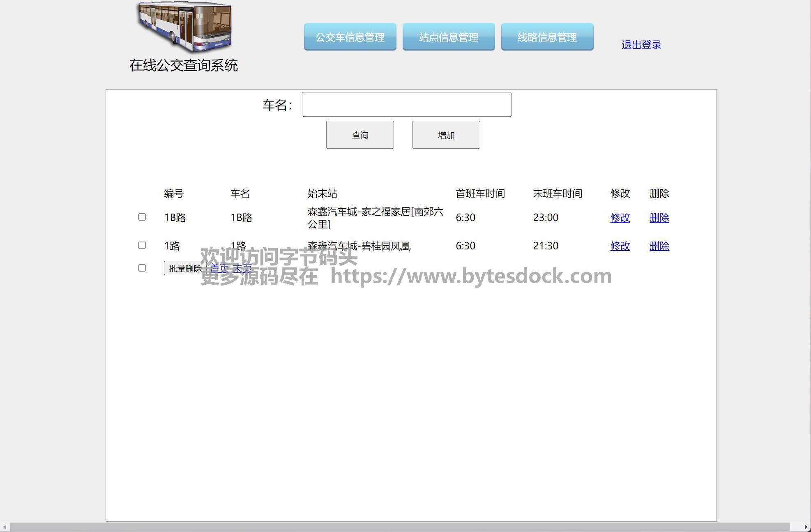The height and width of the screenshot is (532, 811).
Task: Go to 首页 first page link
Action: (219, 268)
